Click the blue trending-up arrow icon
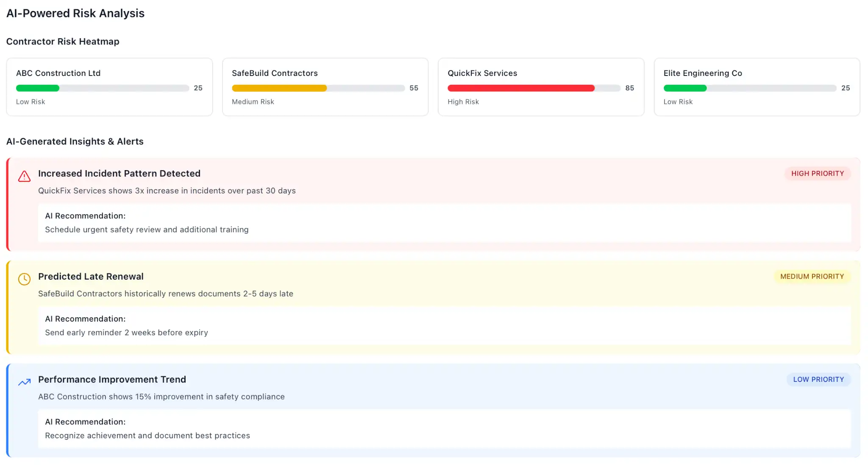Image resolution: width=868 pixels, height=465 pixels. 24,382
